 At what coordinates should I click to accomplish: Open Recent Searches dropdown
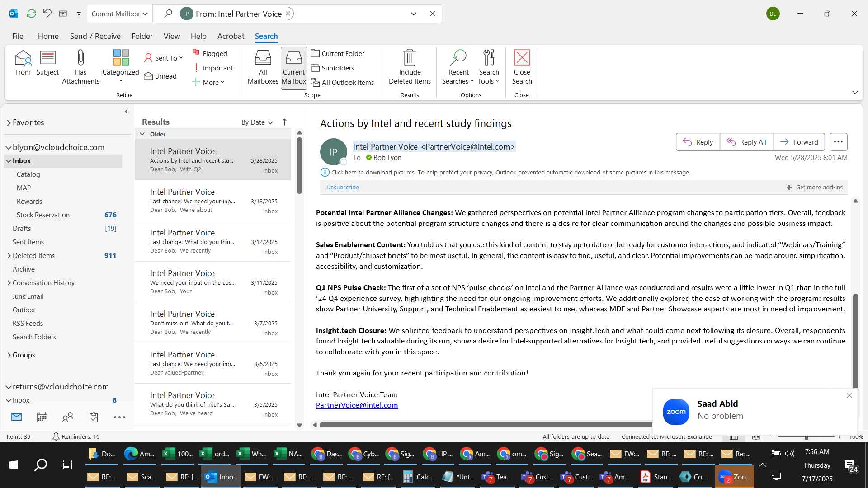tap(458, 68)
